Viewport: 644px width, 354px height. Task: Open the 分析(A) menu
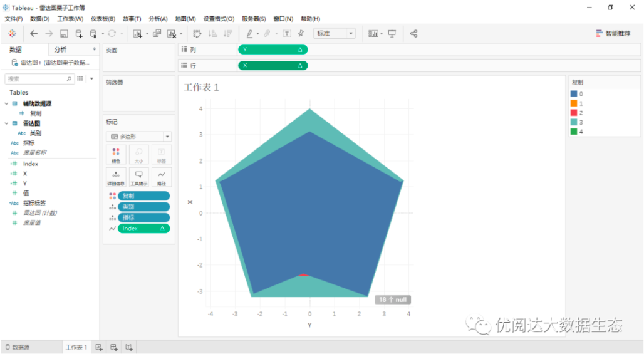click(x=158, y=19)
